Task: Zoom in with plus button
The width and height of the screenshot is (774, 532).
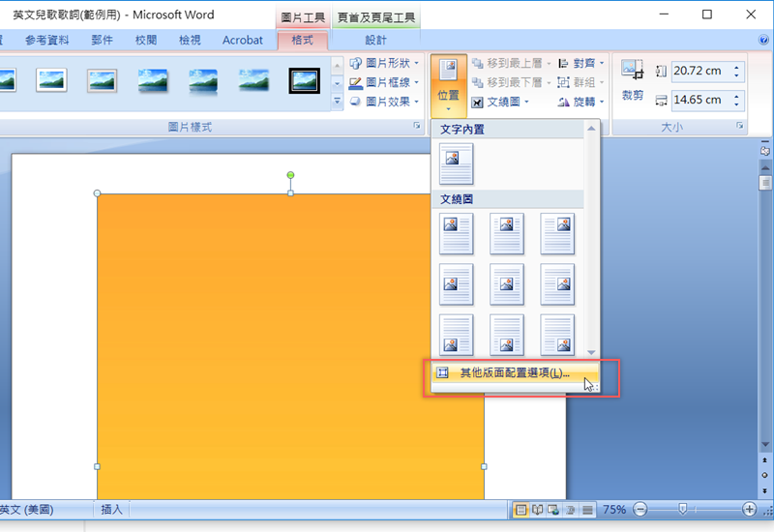Action: tap(749, 510)
